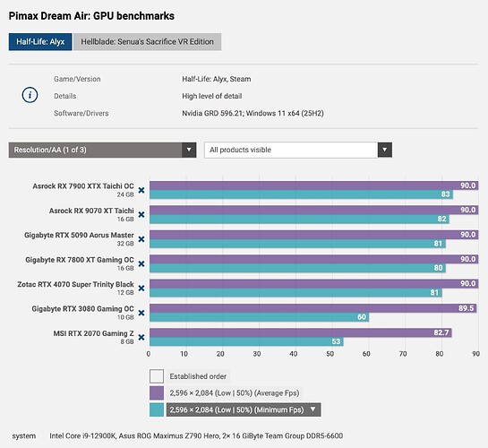Click the 80 minimum fps bar for RX 7800 XT
This screenshot has height=448, width=488.
tap(297, 268)
